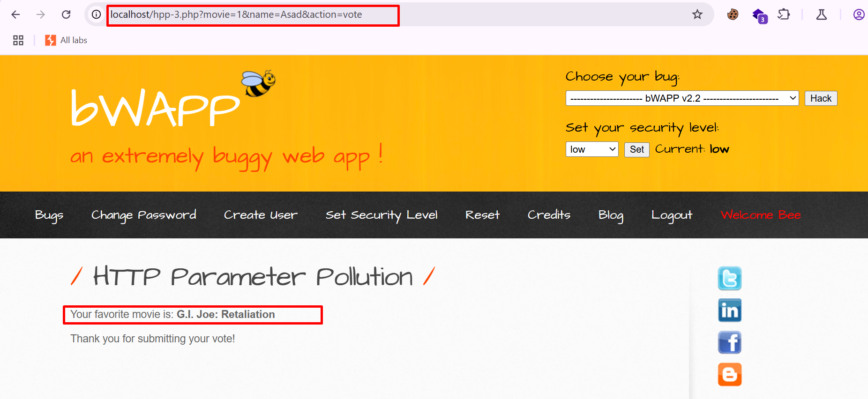This screenshot has width=868, height=399.
Task: Open the browser extensions puzzle icon
Action: click(783, 15)
